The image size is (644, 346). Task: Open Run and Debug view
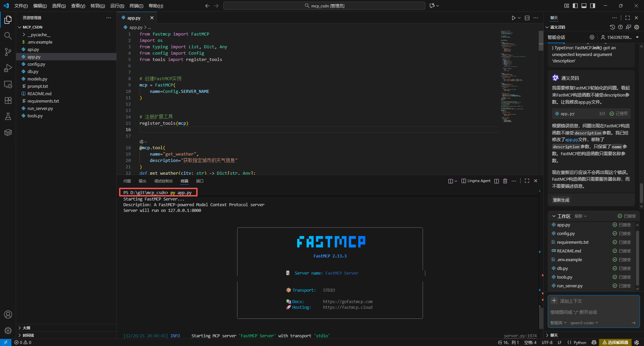pyautogui.click(x=8, y=68)
